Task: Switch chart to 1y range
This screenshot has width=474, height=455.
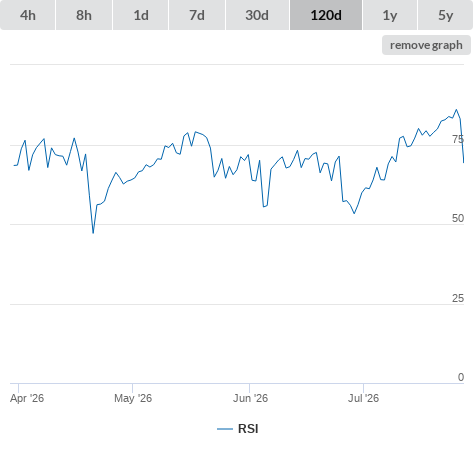Action: point(390,15)
